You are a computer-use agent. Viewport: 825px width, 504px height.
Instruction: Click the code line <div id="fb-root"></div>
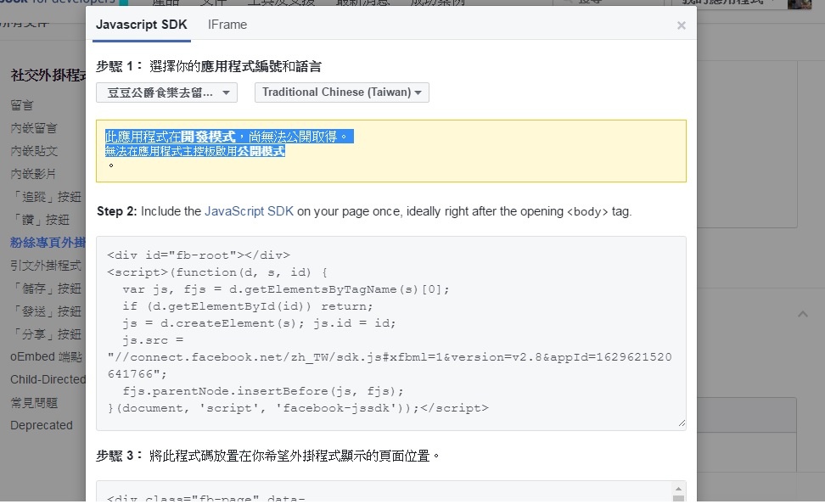[x=199, y=255]
